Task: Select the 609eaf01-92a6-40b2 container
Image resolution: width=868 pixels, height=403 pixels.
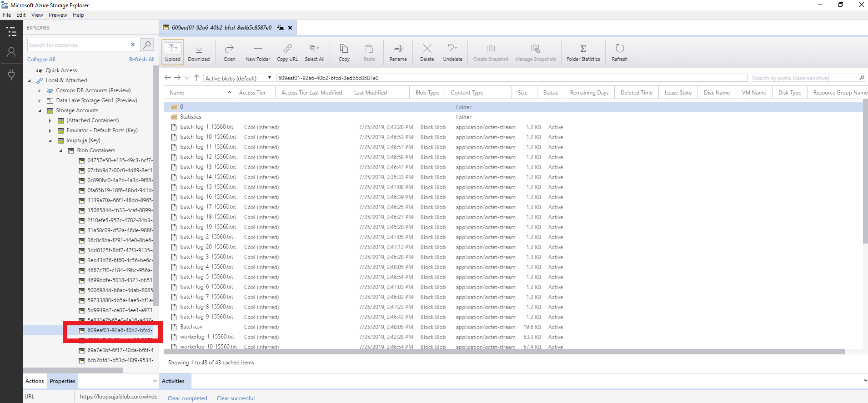Action: pyautogui.click(x=120, y=330)
